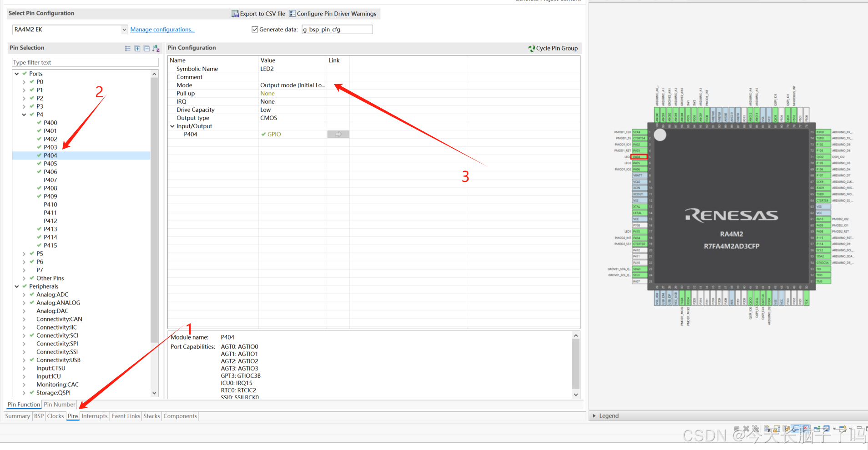This screenshot has height=450, width=868.
Task: Click the Port Capabilities scrollbar up arrow
Action: [x=576, y=335]
